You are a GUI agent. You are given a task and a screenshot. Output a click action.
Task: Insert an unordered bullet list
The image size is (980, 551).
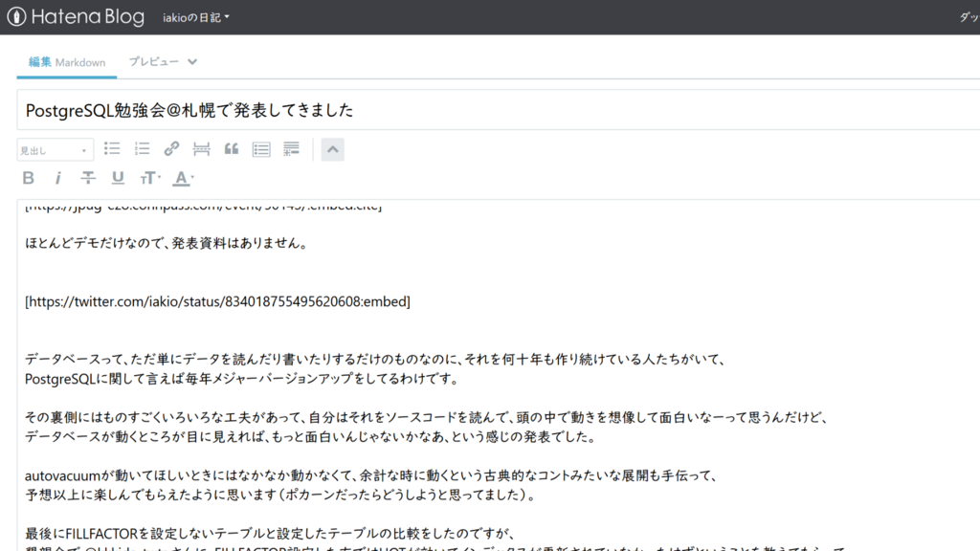click(x=112, y=148)
